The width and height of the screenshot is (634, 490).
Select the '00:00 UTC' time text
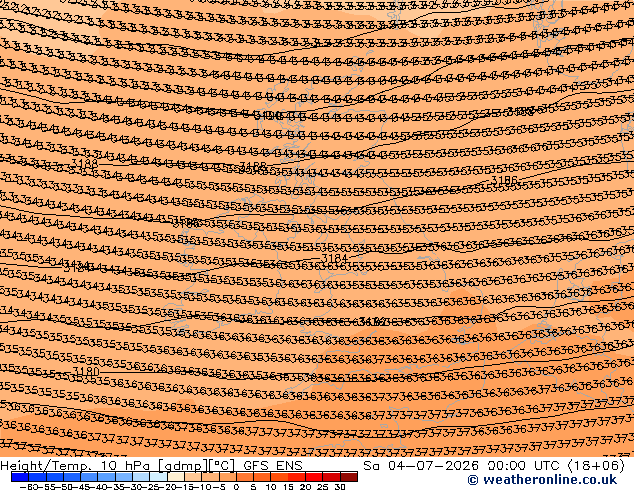pos(525,466)
